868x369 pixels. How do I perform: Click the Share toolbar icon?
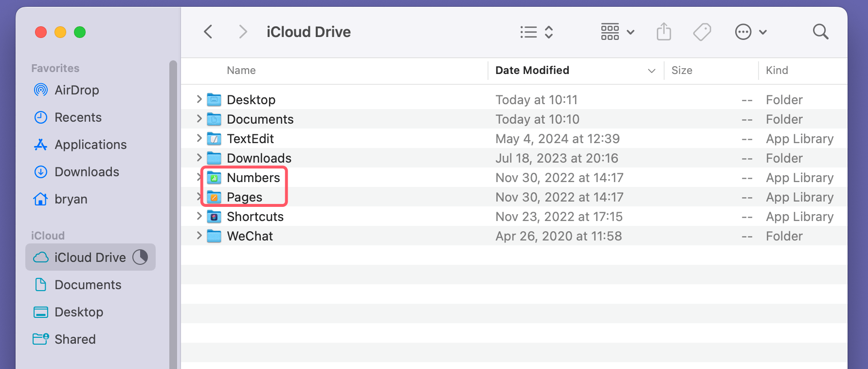click(664, 32)
